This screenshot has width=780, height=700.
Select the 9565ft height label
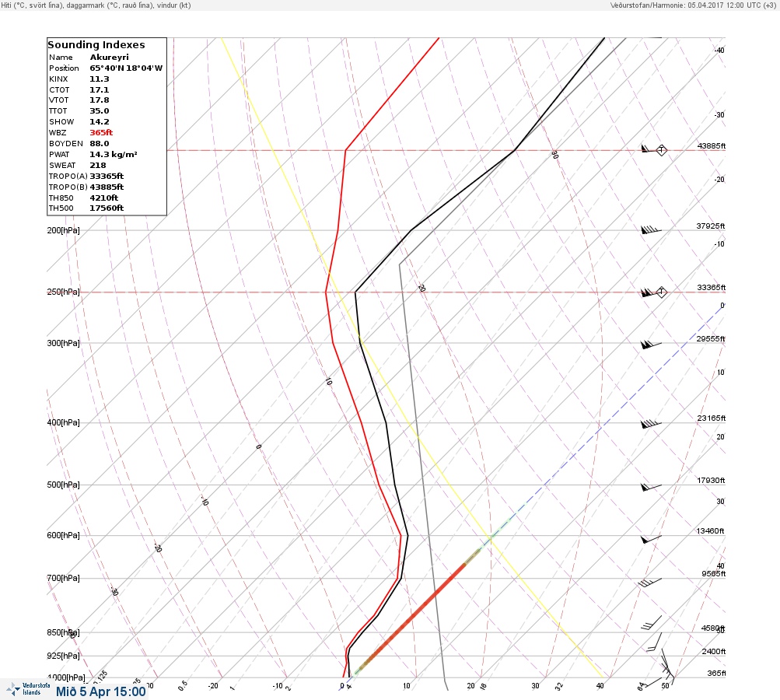pyautogui.click(x=713, y=574)
